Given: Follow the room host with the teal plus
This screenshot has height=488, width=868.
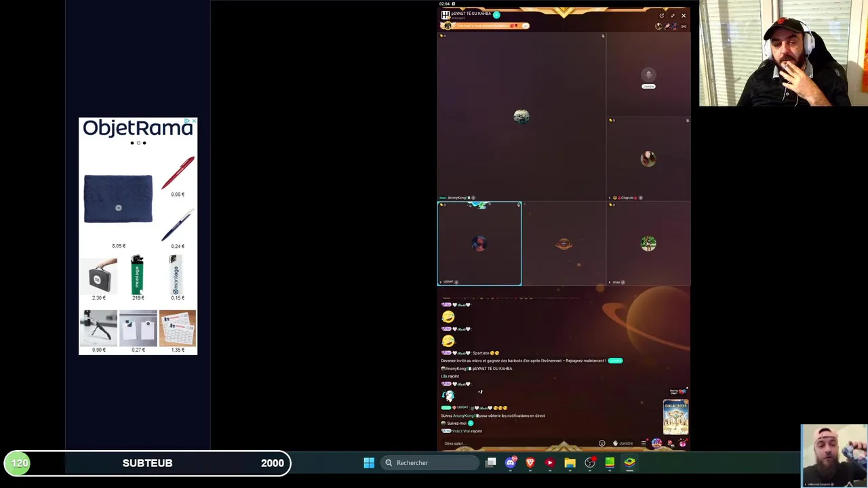Looking at the screenshot, I should click(x=496, y=15).
